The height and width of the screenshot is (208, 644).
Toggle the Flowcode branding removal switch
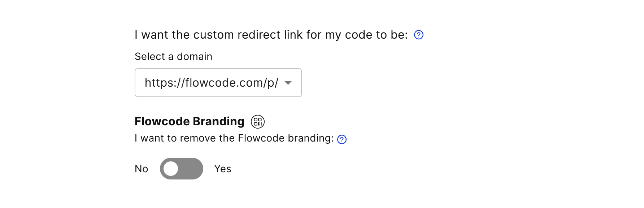(182, 169)
